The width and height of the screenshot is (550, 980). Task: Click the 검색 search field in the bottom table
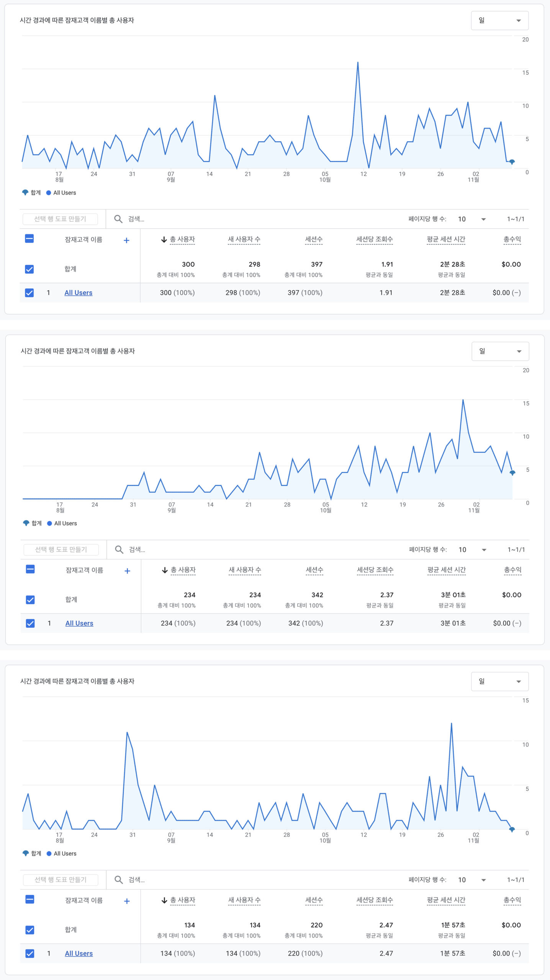[x=230, y=880]
